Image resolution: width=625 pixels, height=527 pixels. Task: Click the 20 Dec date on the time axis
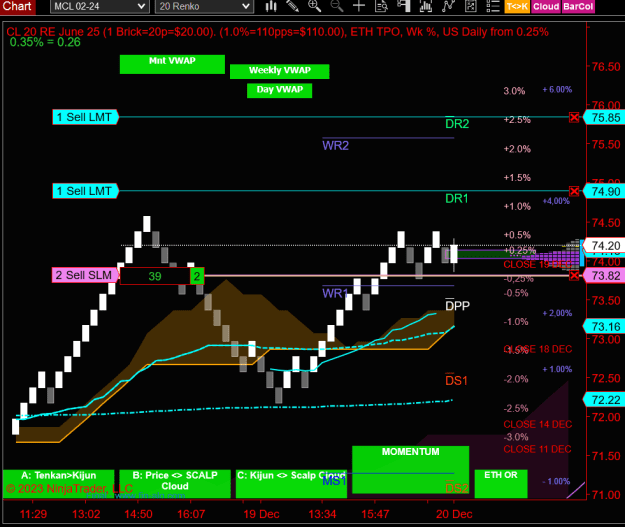454,514
